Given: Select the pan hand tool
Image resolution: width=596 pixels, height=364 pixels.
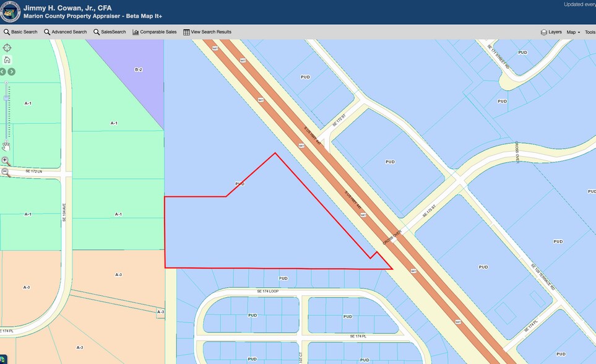Looking at the screenshot, I should click(6, 146).
